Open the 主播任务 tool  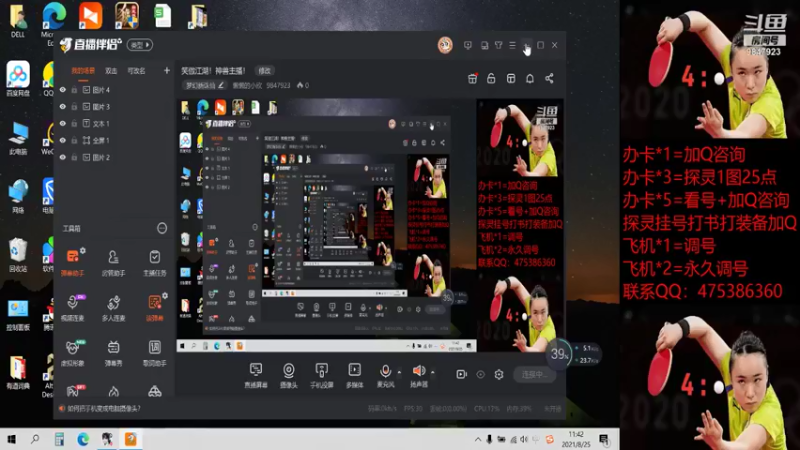click(x=155, y=261)
